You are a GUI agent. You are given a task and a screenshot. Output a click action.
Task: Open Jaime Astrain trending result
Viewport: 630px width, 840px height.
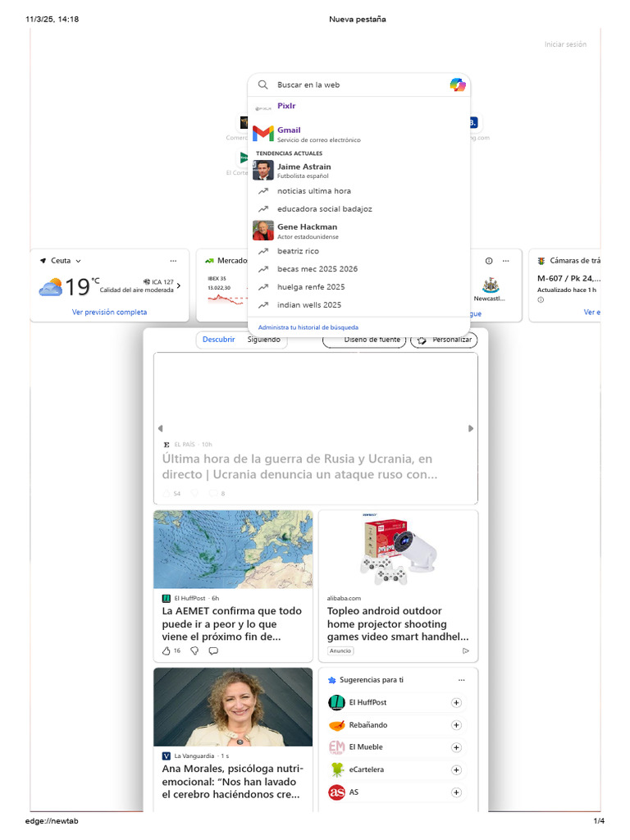pyautogui.click(x=359, y=171)
